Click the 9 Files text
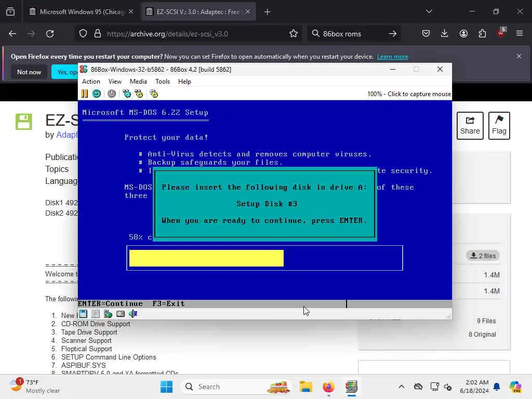This screenshot has width=532, height=399. click(486, 321)
